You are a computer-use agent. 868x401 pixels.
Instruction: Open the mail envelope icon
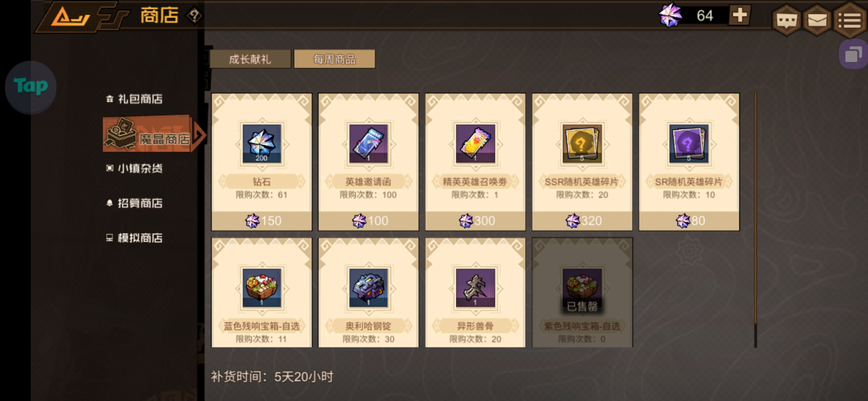click(x=817, y=20)
